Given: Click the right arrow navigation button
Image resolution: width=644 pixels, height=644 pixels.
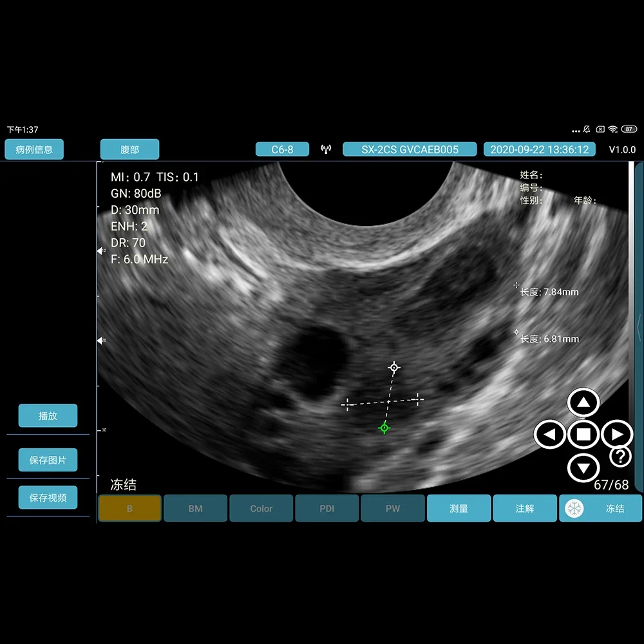Looking at the screenshot, I should click(617, 434).
